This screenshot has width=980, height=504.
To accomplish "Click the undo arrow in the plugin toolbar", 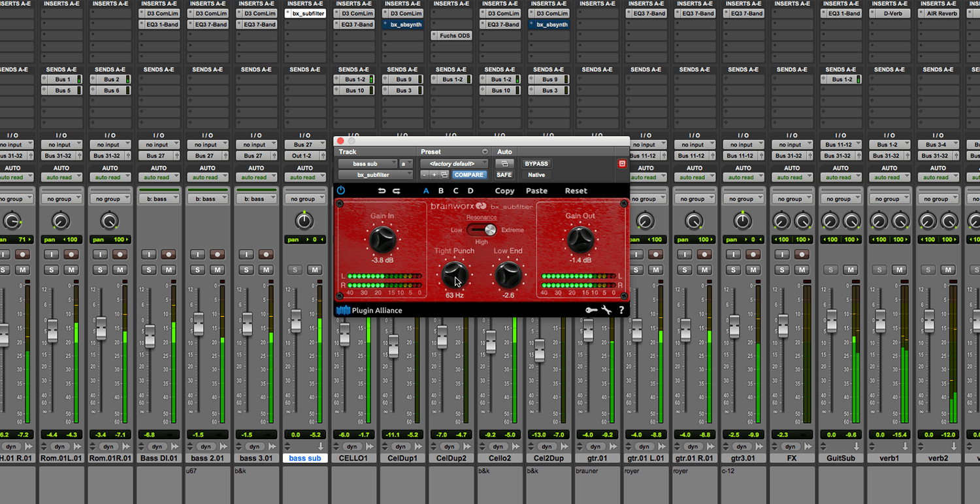I will pos(382,191).
